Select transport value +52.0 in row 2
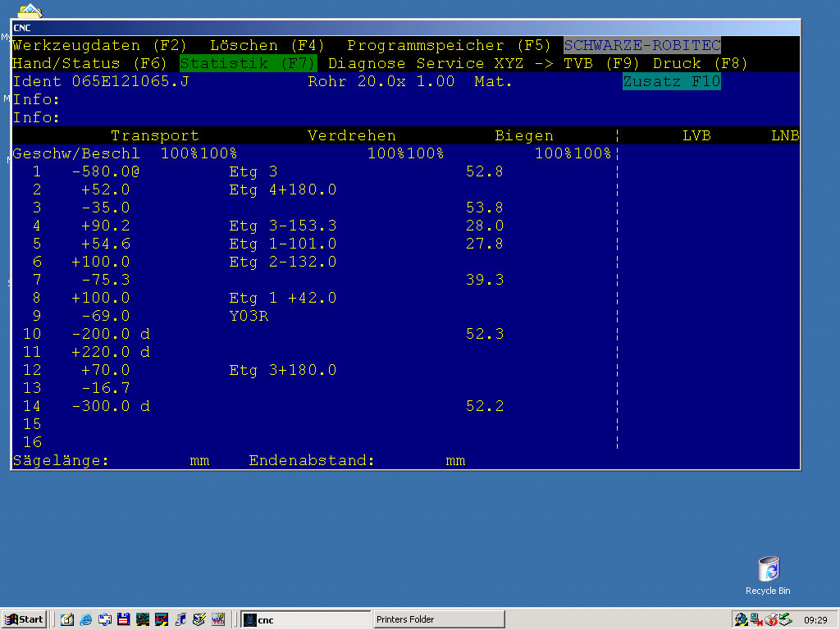Image resolution: width=840 pixels, height=630 pixels. pyautogui.click(x=106, y=189)
